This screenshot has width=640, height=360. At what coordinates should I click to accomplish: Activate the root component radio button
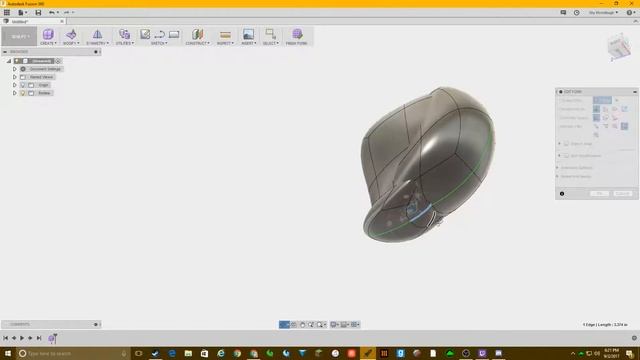58,61
